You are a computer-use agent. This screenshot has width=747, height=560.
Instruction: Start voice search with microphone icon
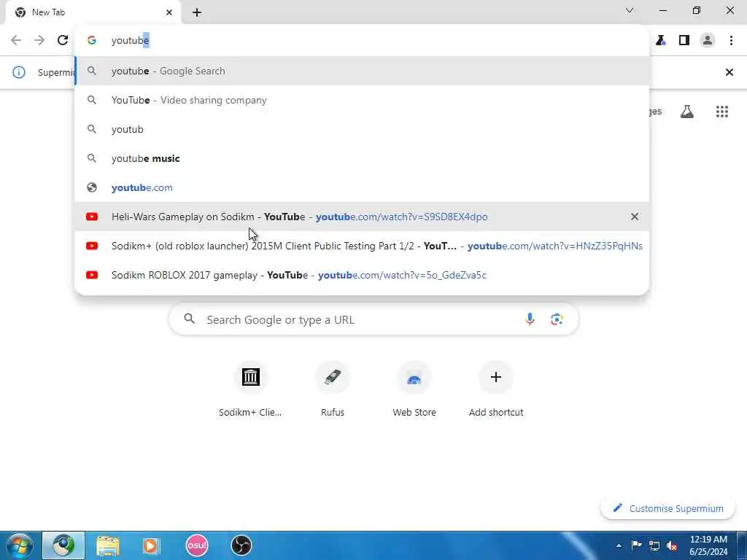(530, 319)
